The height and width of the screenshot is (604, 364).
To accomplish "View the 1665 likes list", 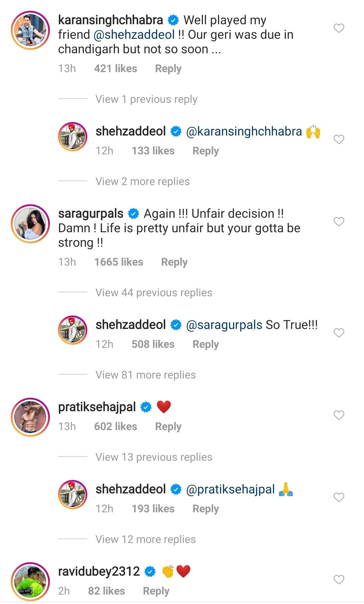I will 119,262.
